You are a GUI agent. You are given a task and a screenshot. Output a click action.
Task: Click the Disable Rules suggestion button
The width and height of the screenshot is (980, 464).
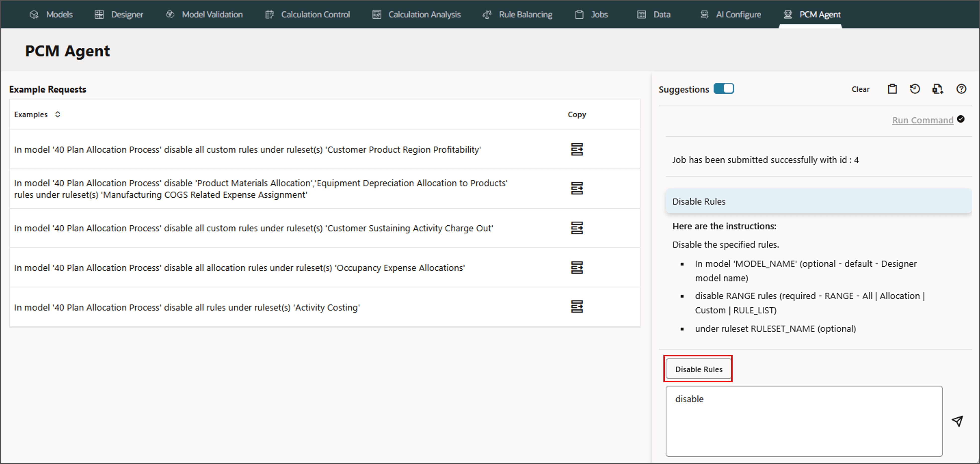click(698, 369)
